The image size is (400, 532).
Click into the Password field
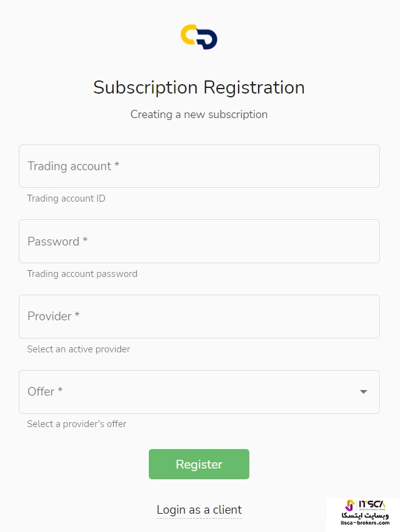(x=199, y=241)
